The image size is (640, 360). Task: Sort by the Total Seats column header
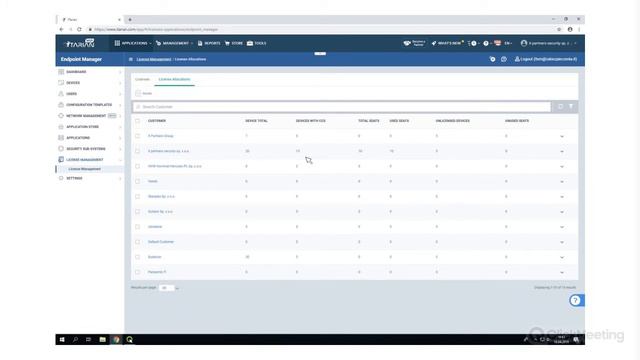click(369, 121)
